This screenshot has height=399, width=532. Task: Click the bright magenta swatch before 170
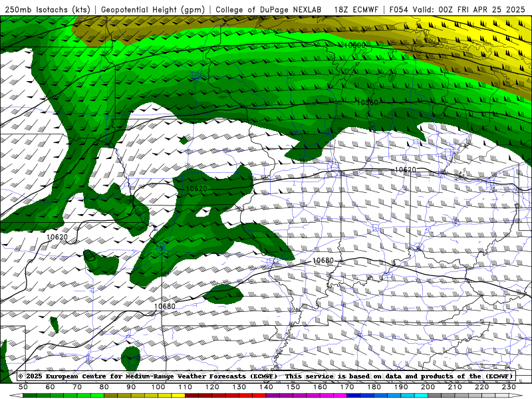pyautogui.click(x=340, y=396)
